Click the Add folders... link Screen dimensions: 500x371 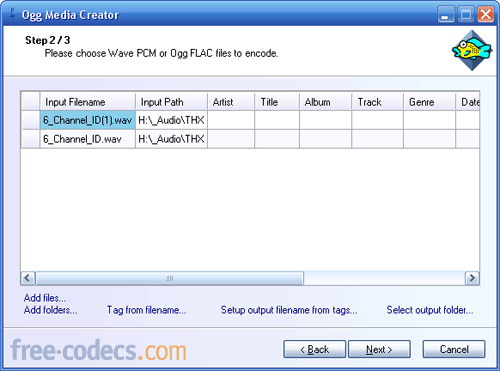[x=50, y=310]
